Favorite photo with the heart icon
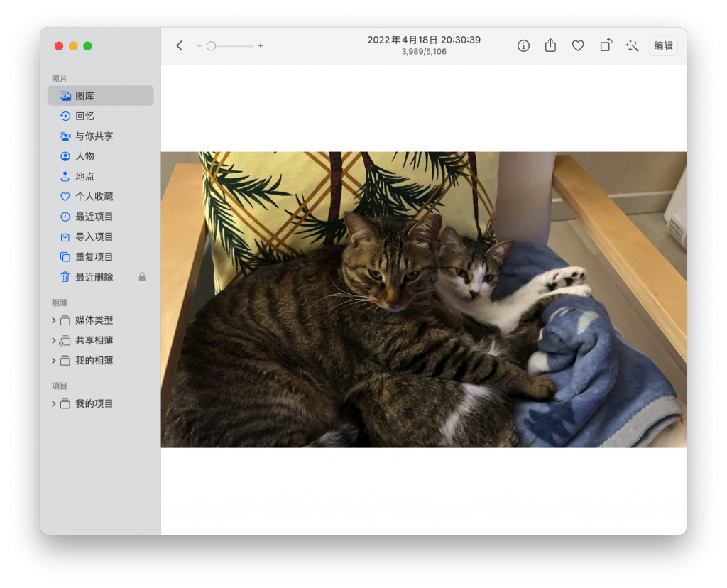Viewport: 727px width, 588px height. [x=578, y=45]
